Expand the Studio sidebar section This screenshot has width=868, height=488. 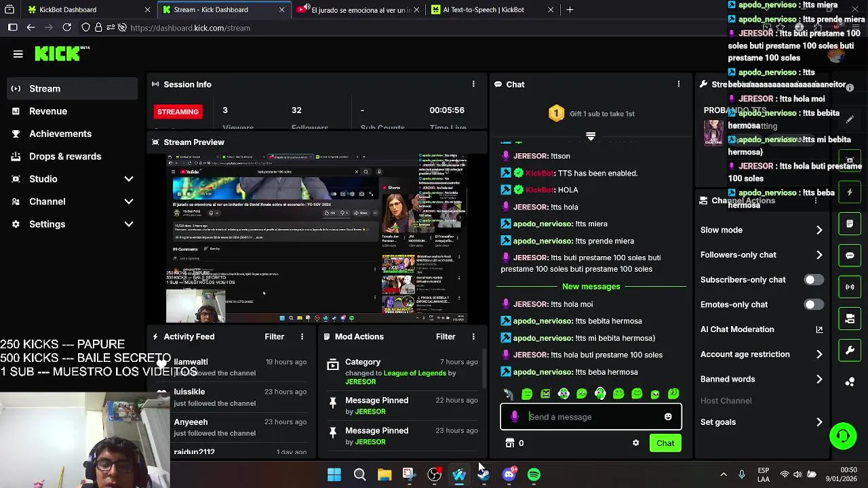tap(129, 179)
